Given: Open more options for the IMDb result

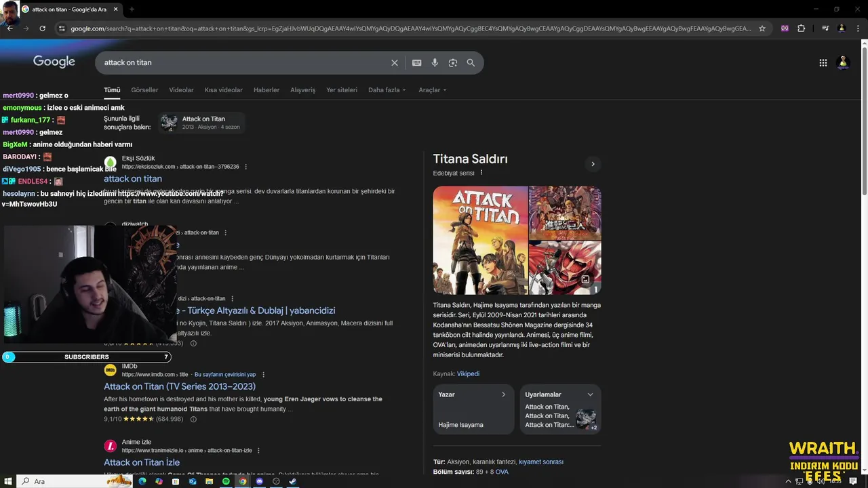Looking at the screenshot, I should point(264,375).
